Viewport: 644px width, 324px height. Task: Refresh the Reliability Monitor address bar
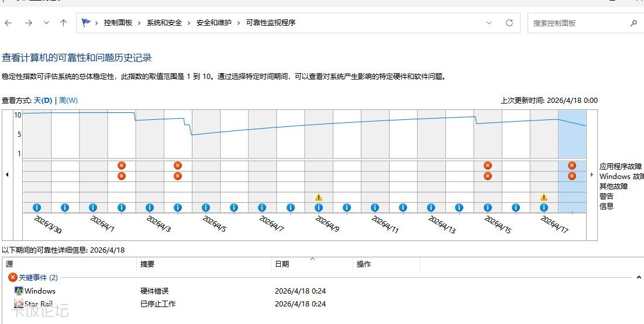(x=509, y=23)
